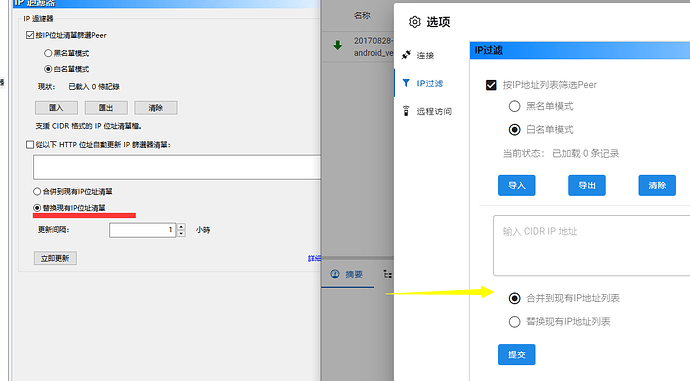Select 黑名單模式 radio in left dialog
Image resolution: width=690 pixels, height=381 pixels.
48,53
